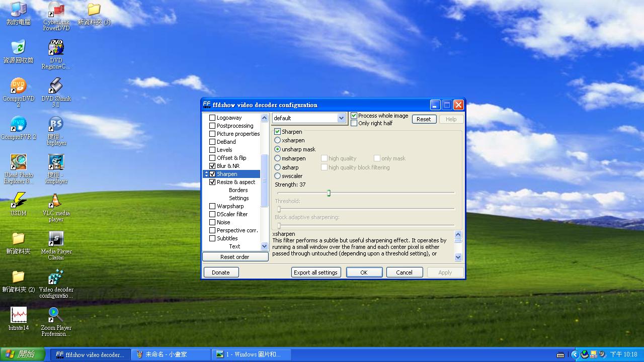Select Resize & aspect in filter list

click(x=236, y=182)
